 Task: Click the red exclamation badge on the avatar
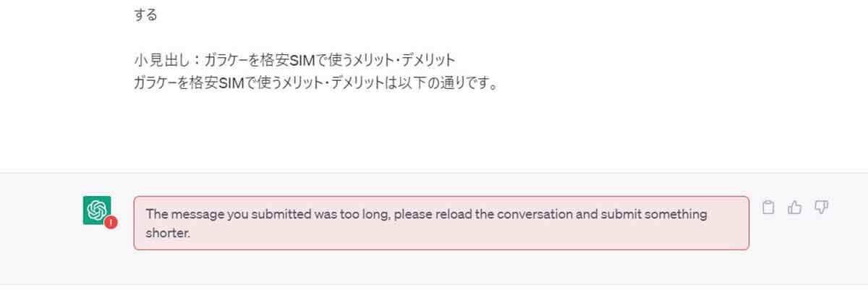click(111, 223)
